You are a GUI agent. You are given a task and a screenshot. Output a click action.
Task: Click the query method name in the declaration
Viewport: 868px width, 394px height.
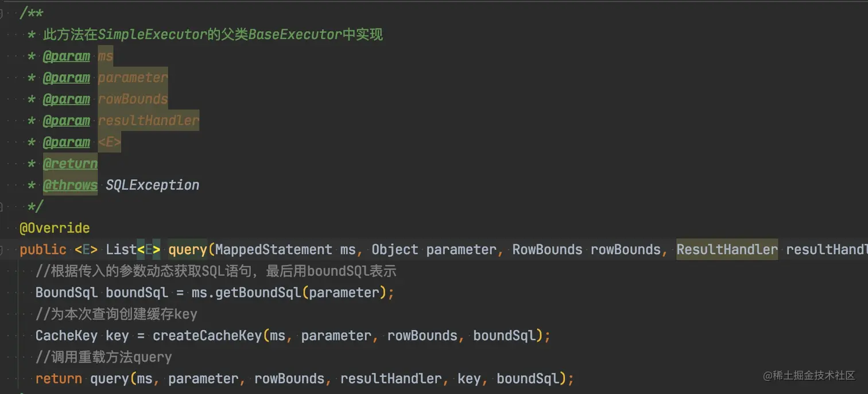click(187, 250)
